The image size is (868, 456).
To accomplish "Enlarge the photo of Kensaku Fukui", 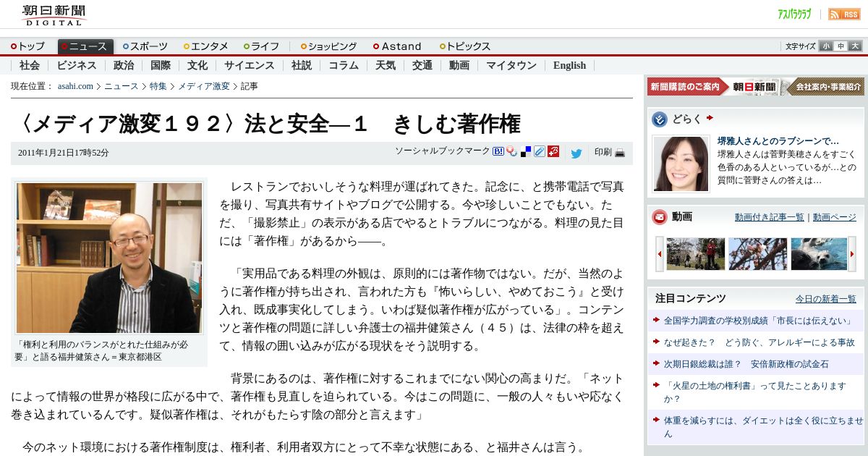I will 109,258.
